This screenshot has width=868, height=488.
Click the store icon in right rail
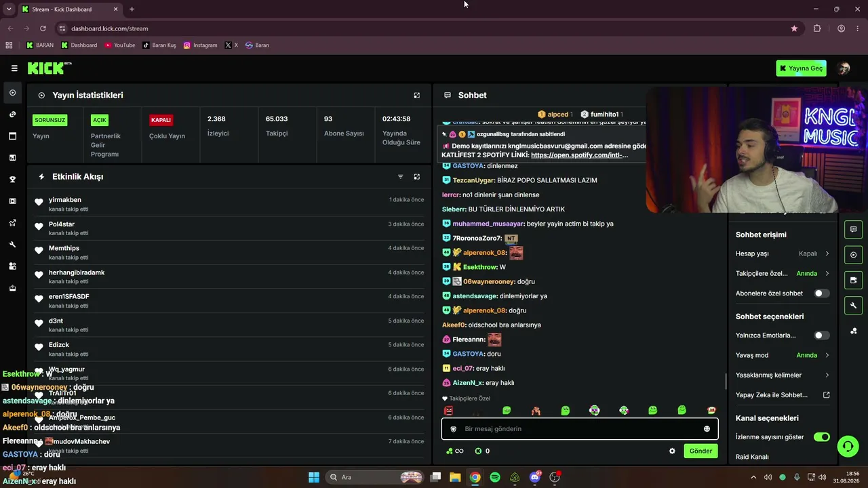pos(853,280)
